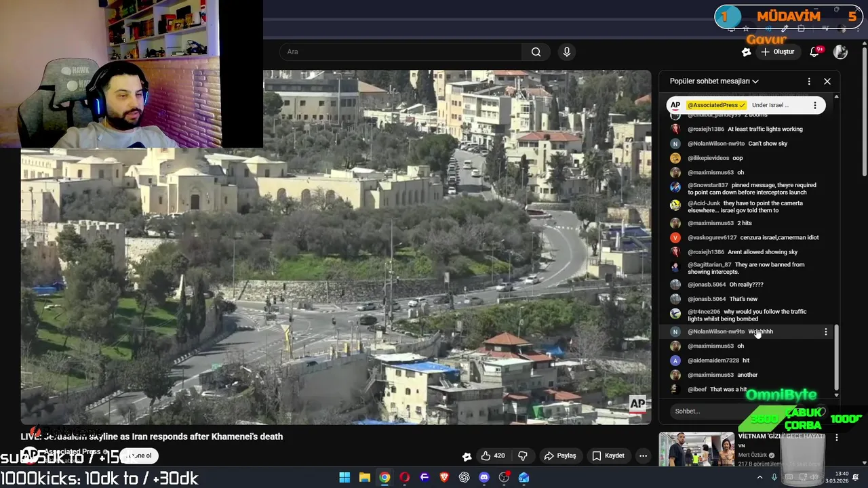The image size is (868, 488).
Task: Open the VIETNAM recommended video thumbnail
Action: tap(696, 450)
